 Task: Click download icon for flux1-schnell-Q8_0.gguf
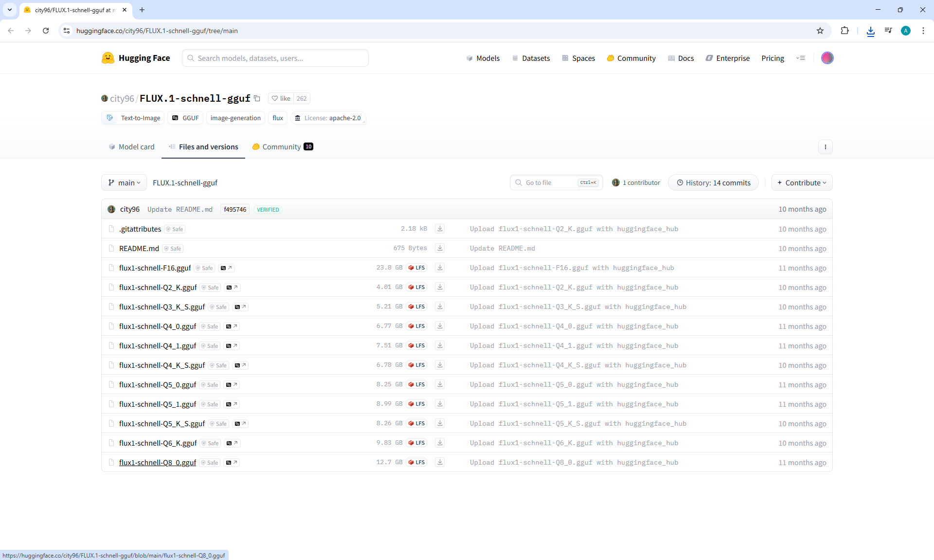[x=440, y=462]
